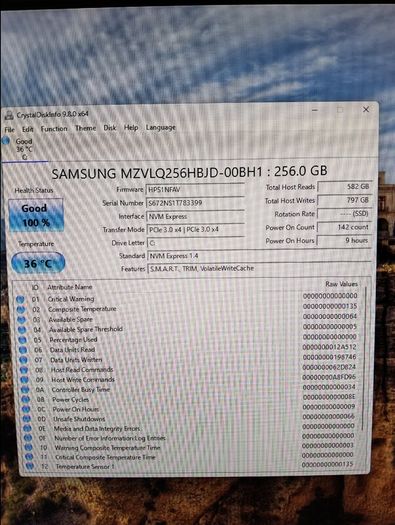Click raw value 00000012A512

(330, 347)
